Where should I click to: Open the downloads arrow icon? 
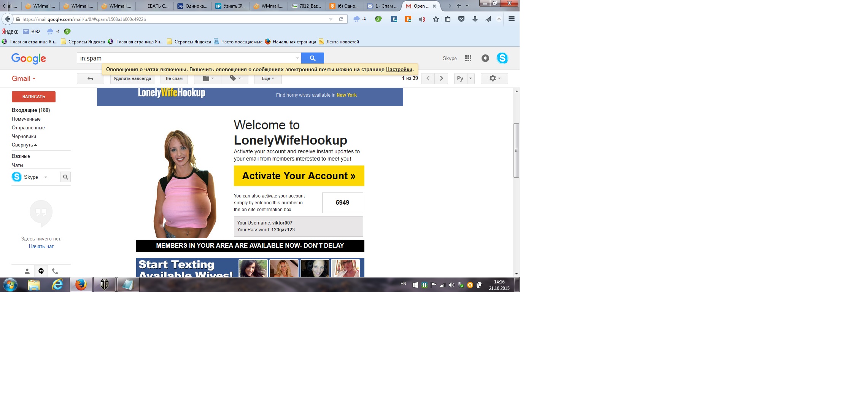pyautogui.click(x=475, y=19)
